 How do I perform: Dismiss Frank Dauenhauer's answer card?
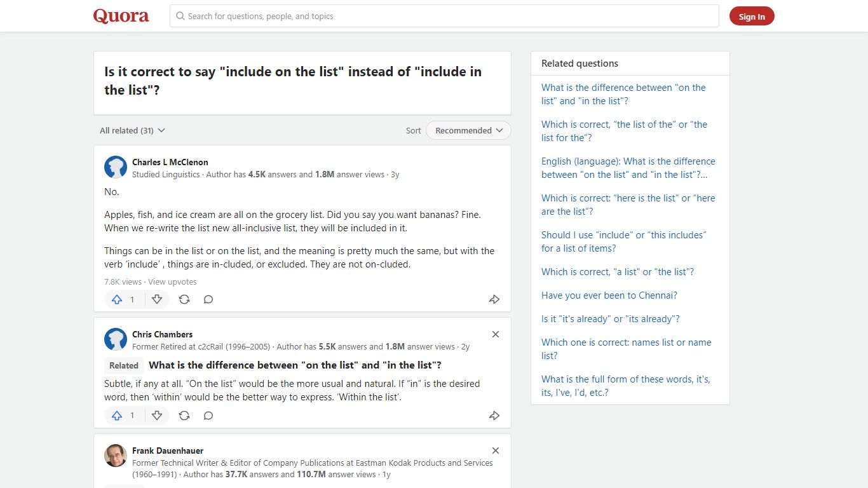pos(496,451)
